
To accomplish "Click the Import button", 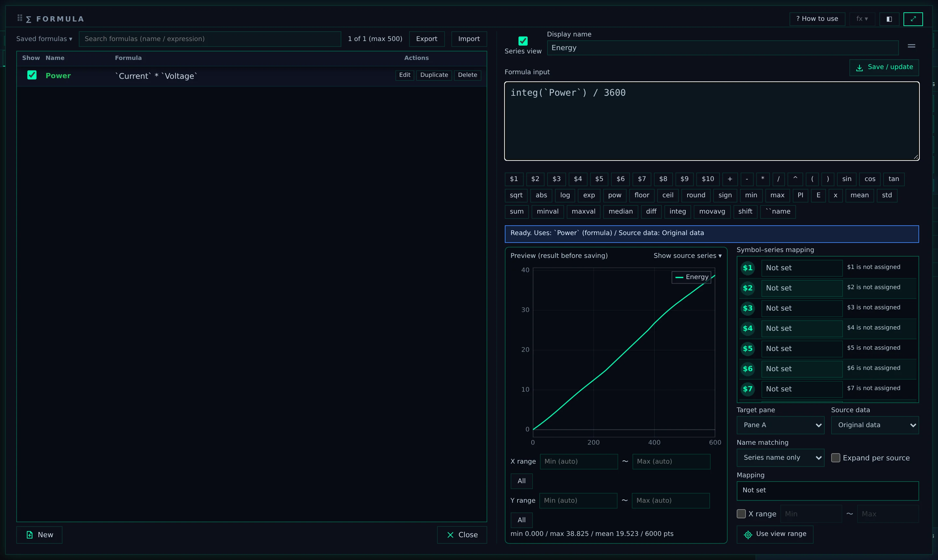I will point(469,39).
